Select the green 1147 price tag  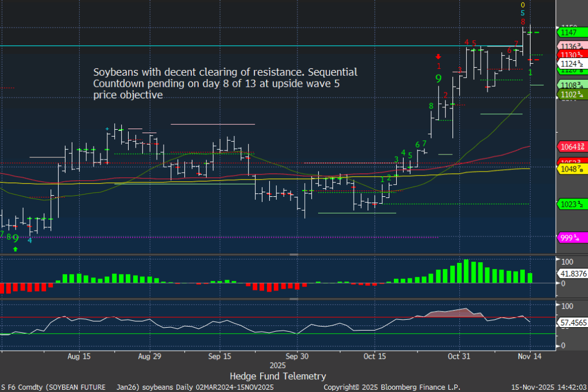click(x=569, y=33)
